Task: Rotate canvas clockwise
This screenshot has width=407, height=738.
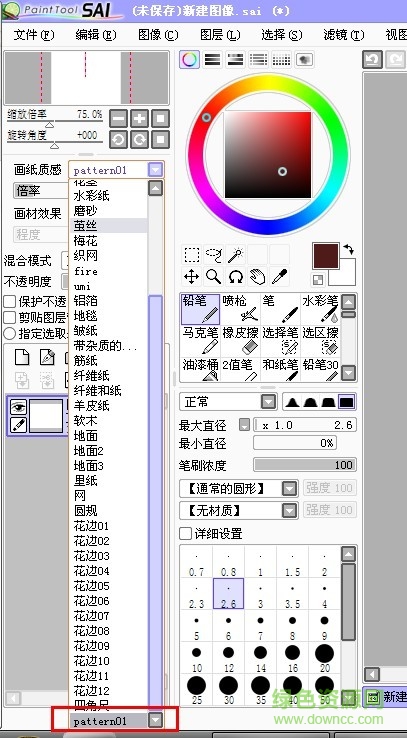Action: pos(139,139)
